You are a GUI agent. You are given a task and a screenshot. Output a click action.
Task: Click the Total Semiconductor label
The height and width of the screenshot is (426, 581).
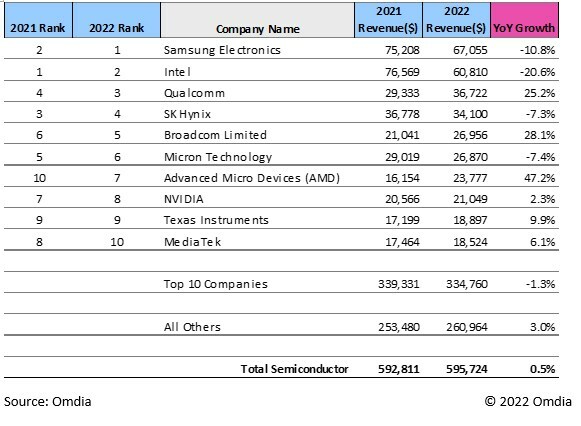(295, 369)
